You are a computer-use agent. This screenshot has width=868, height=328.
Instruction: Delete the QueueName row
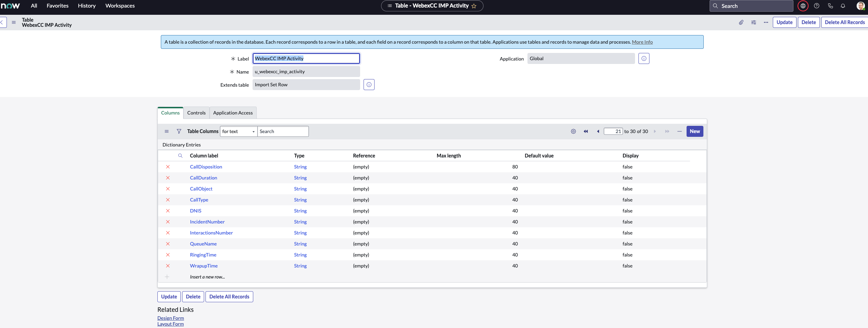click(x=168, y=244)
